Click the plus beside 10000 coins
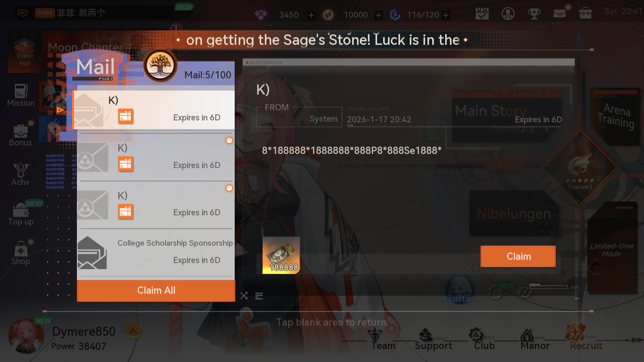The height and width of the screenshot is (362, 644). [379, 15]
